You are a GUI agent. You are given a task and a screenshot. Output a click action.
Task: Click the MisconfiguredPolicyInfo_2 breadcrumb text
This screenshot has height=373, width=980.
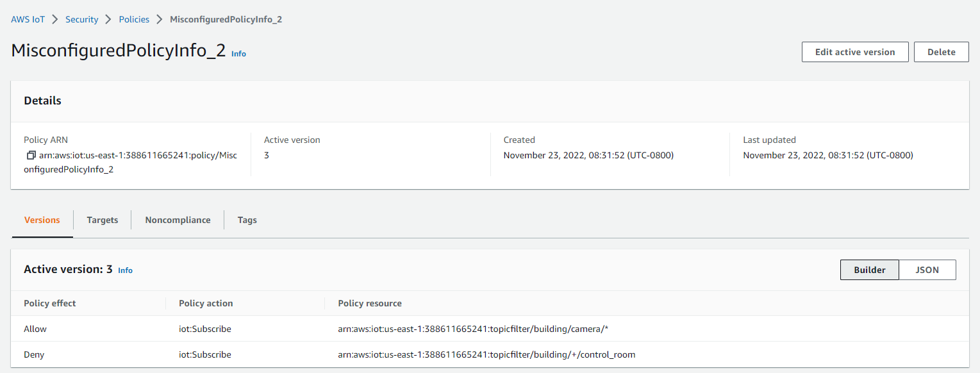coord(226,19)
